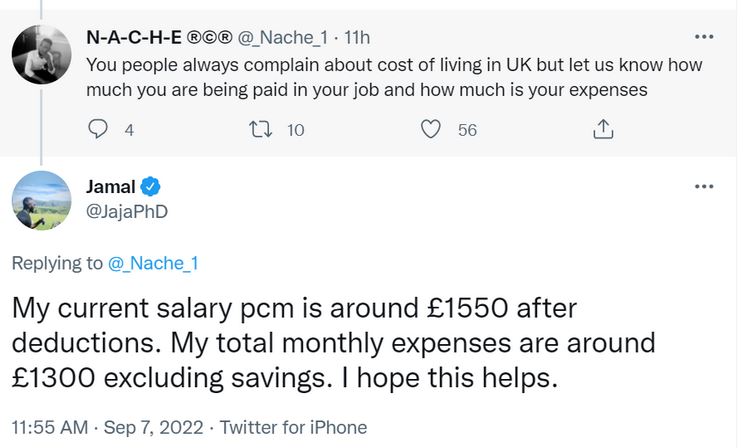746x448 pixels.
Task: Like the tweet by N-A-C-H-E
Action: (431, 130)
